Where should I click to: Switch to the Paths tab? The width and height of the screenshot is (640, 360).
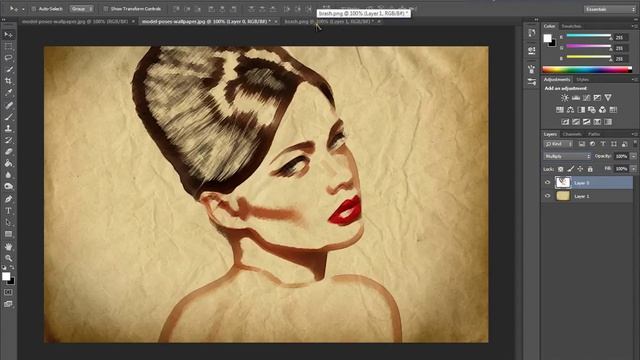pyautogui.click(x=594, y=134)
